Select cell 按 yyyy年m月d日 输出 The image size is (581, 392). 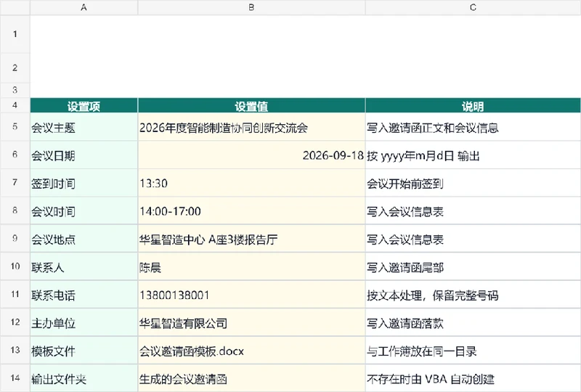pyautogui.click(x=473, y=155)
